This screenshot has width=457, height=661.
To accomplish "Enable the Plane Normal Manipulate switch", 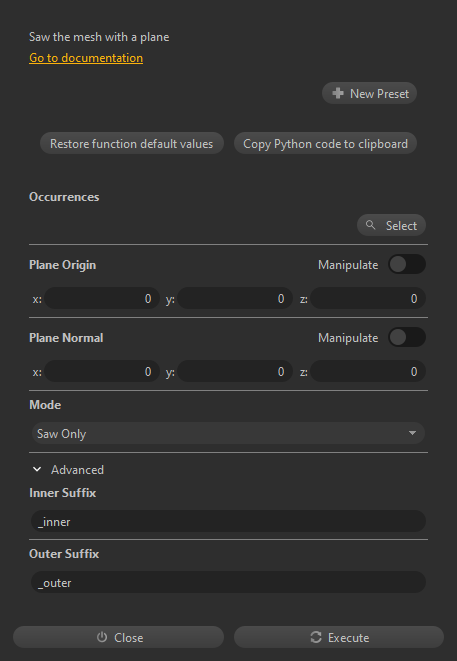I will coord(407,337).
